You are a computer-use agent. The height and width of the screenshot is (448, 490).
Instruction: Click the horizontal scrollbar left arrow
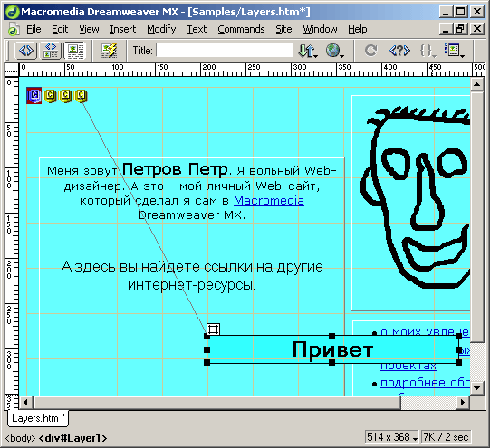[x=26, y=402]
